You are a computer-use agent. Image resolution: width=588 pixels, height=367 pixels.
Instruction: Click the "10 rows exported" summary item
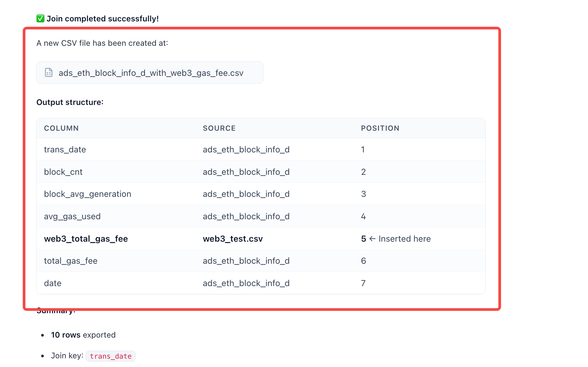click(x=83, y=335)
